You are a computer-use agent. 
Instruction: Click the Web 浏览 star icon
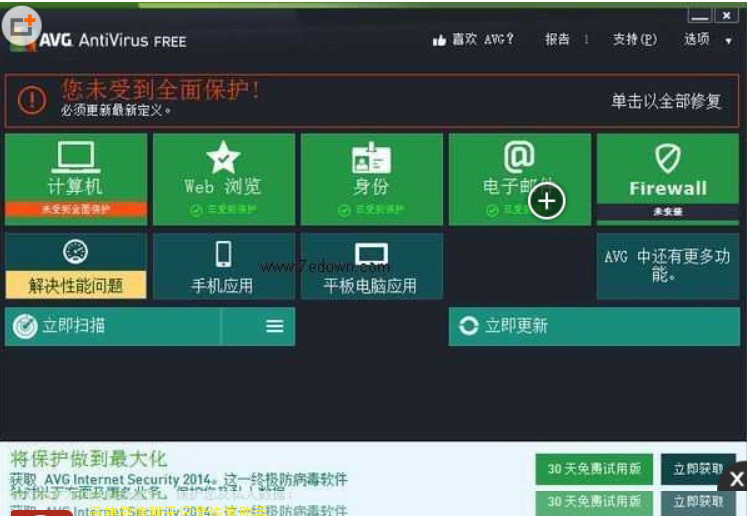point(223,157)
